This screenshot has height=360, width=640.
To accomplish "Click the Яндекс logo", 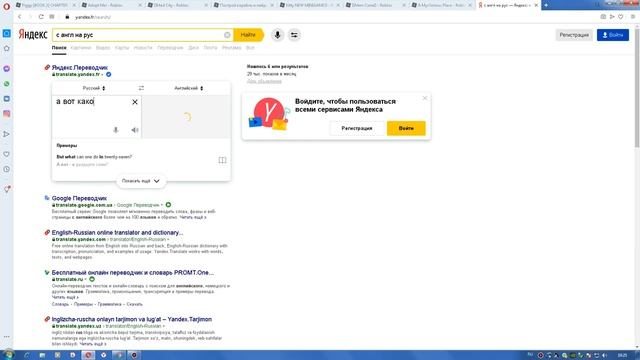I will tap(33, 35).
